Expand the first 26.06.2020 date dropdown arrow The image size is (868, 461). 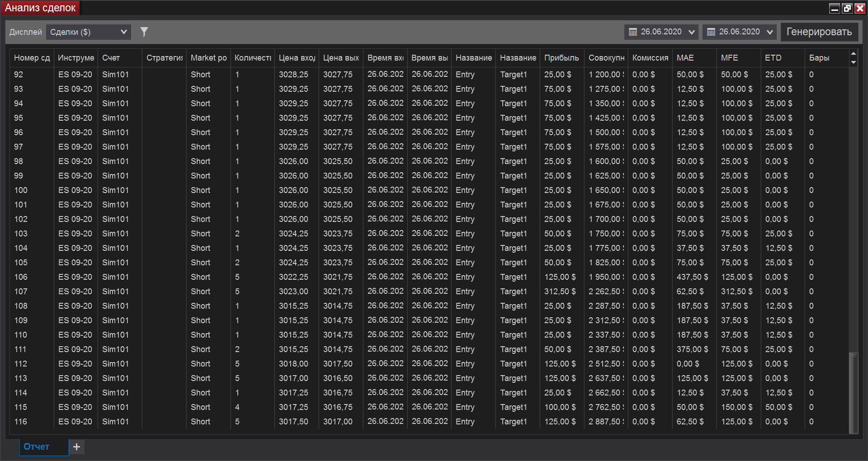691,32
